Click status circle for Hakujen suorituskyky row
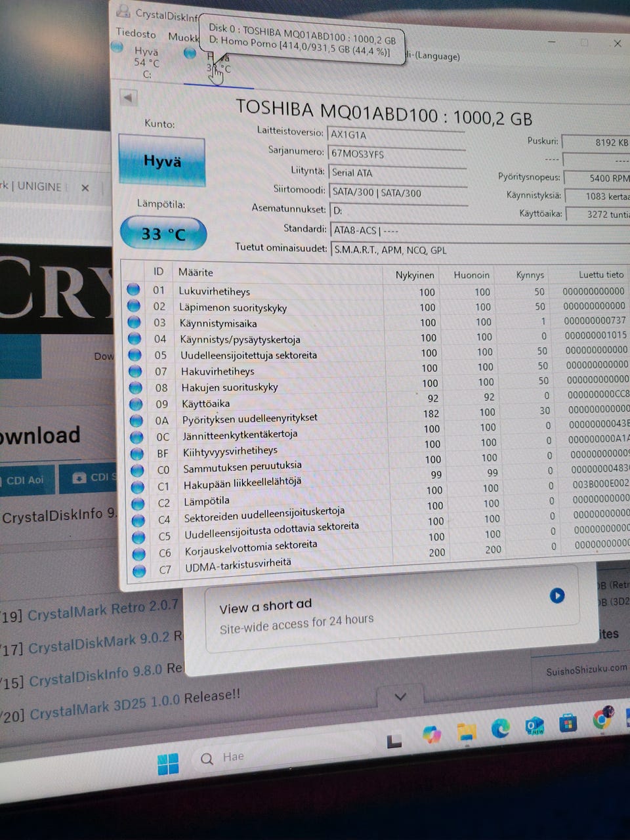This screenshot has width=630, height=840. pos(135,387)
